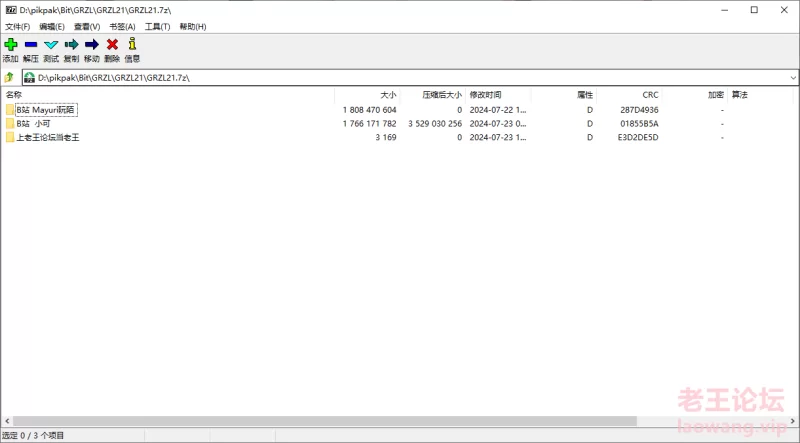Select folder icon of 上老王论坛 row
The width and height of the screenshot is (800, 443).
10,137
